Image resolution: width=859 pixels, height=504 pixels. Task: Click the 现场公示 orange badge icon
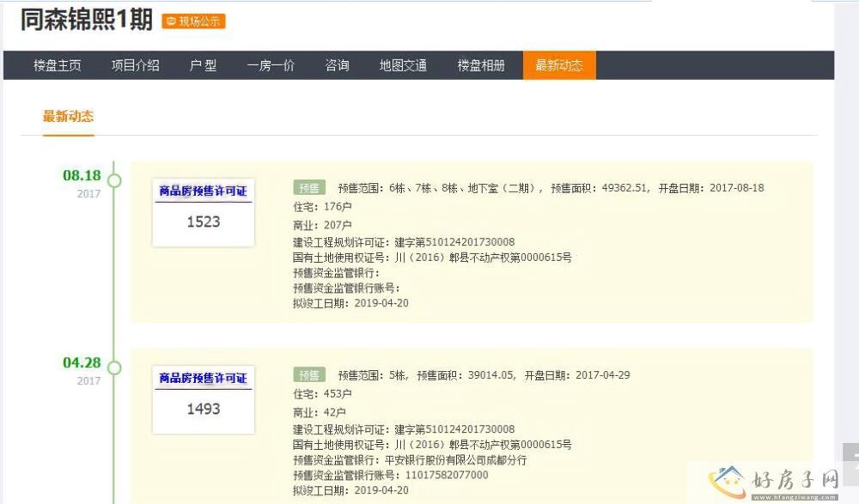coord(193,21)
